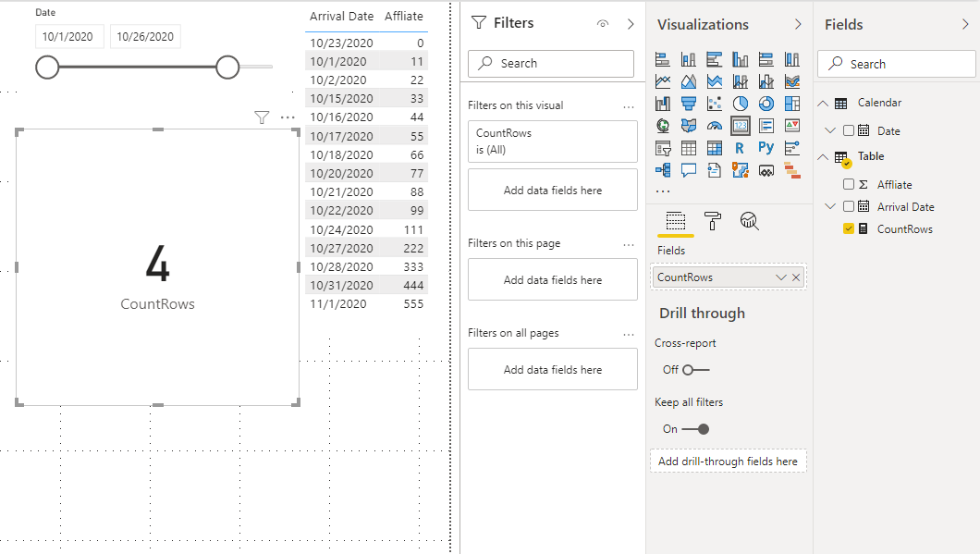The height and width of the screenshot is (554, 980).
Task: Open Filters on all pages options
Action: [629, 335]
